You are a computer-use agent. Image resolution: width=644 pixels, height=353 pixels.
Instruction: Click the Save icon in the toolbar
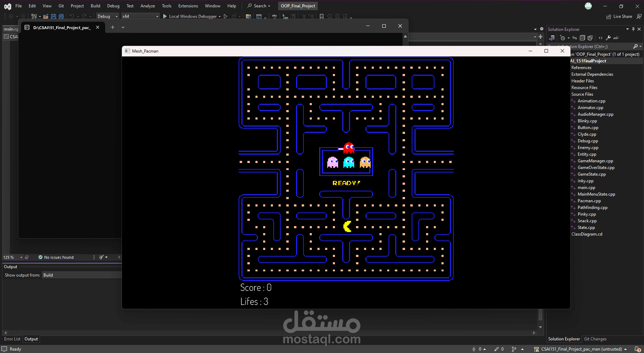tap(54, 16)
